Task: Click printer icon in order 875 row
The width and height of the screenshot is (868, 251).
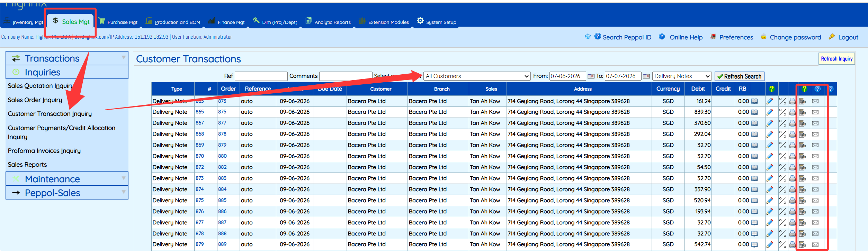Action: coord(792,112)
